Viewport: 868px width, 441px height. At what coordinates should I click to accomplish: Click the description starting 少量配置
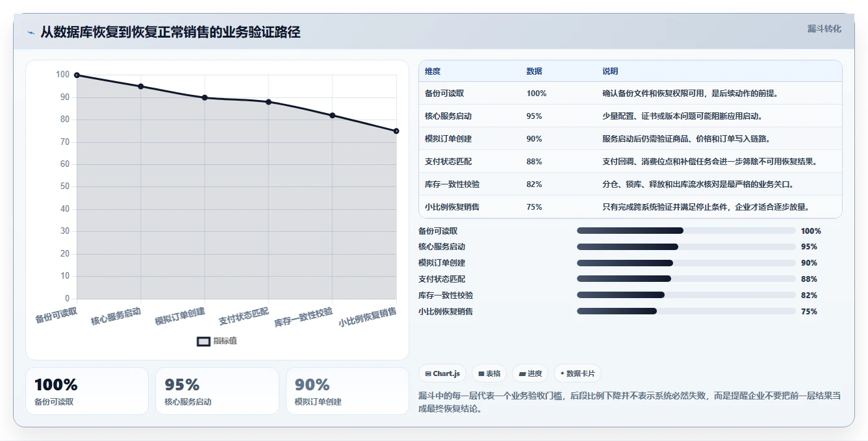point(682,116)
